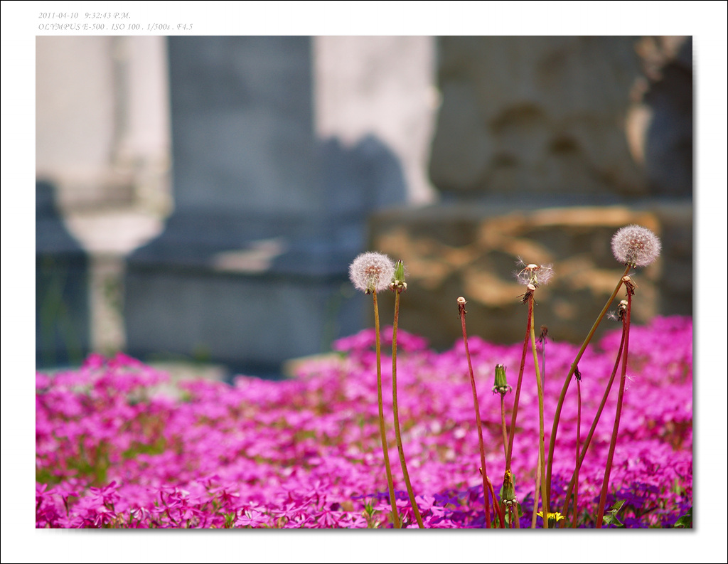Click the top-right dandelion seed head
728x564 pixels.
tap(636, 245)
